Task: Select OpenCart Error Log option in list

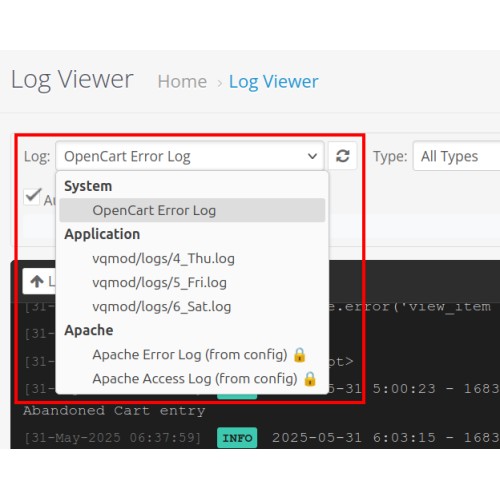Action: 192,210
